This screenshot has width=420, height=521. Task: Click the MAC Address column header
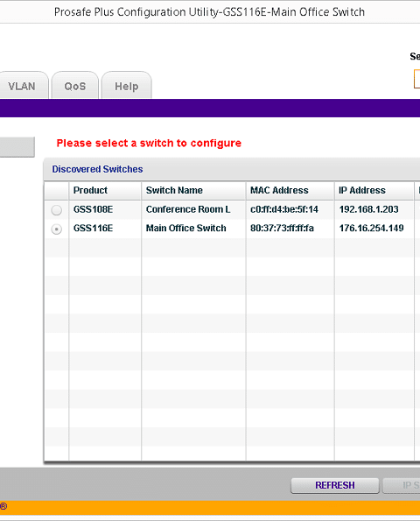[290, 190]
